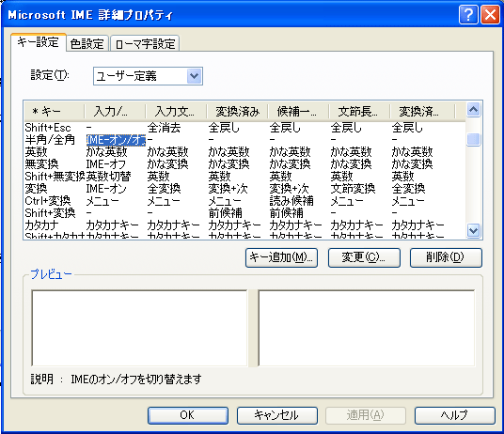
Task: Click the 入力文... column header
Action: (x=176, y=112)
